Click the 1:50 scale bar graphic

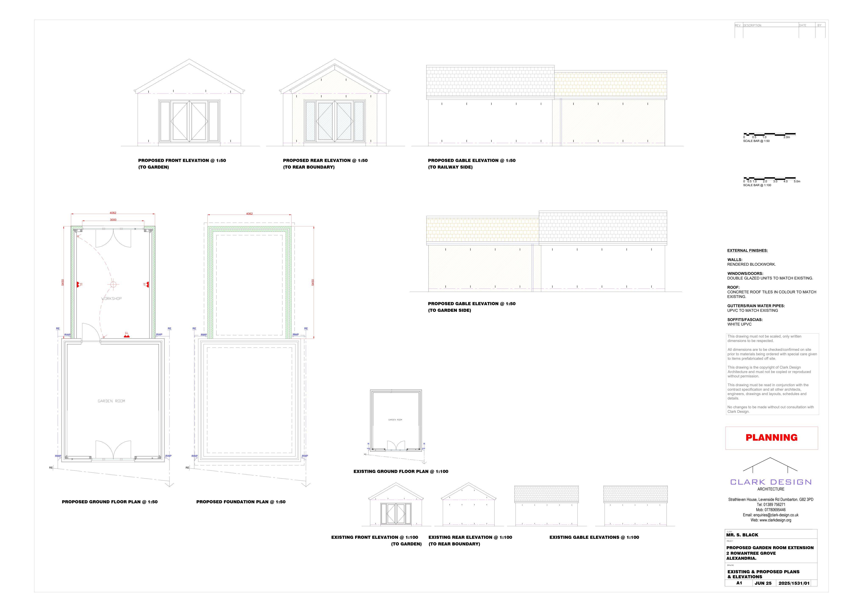(x=769, y=134)
